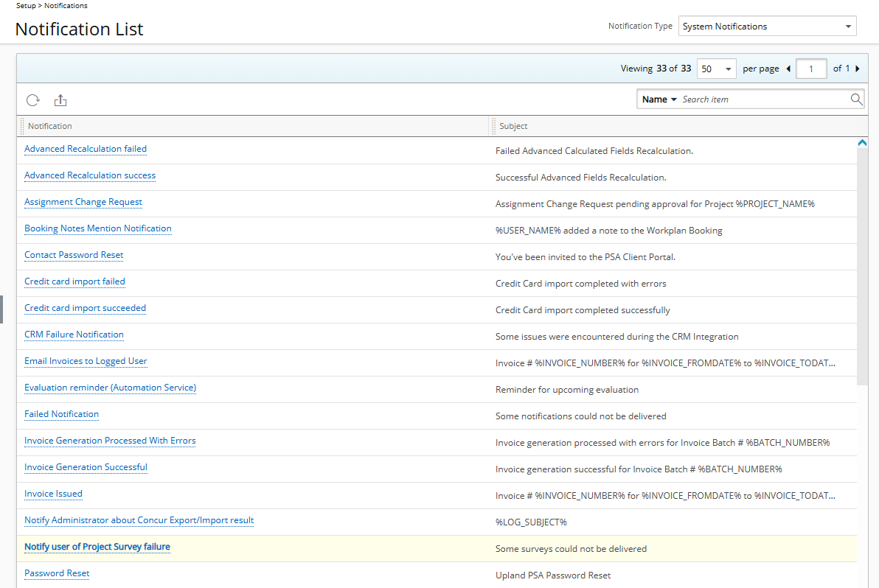The height and width of the screenshot is (588, 879).
Task: Click 'Failed Advanced Calculated Fields Recalculation.' subject
Action: [x=594, y=151]
